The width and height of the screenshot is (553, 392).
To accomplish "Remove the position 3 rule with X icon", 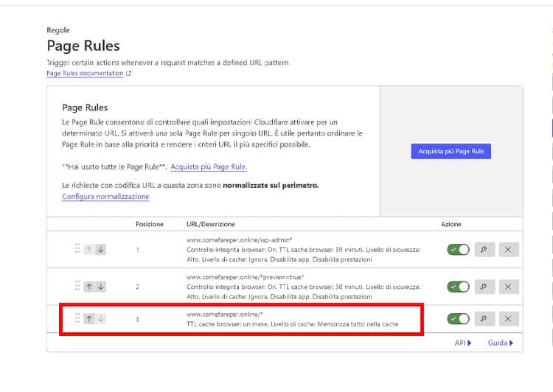I will [x=508, y=319].
